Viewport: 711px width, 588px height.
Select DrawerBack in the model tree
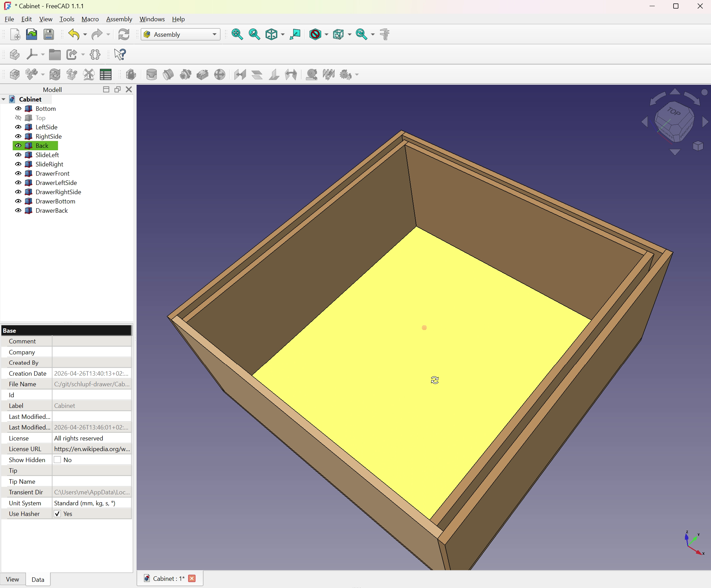click(x=52, y=211)
